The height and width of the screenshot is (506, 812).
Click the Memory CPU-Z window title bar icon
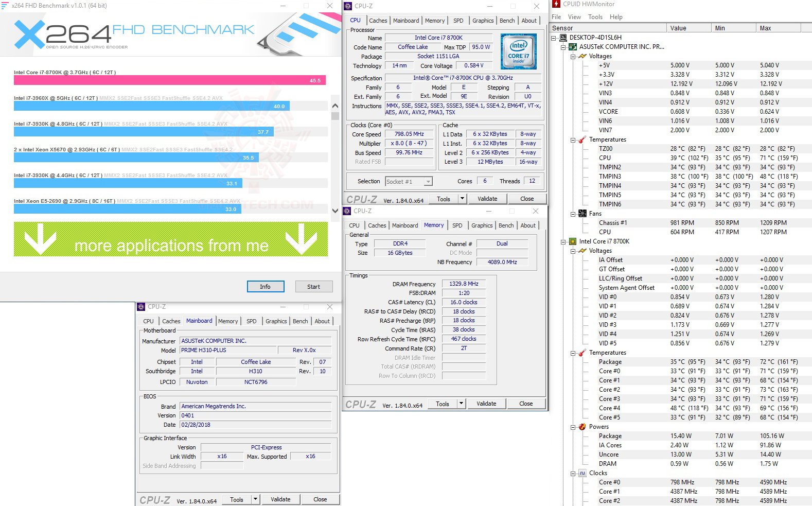point(347,211)
